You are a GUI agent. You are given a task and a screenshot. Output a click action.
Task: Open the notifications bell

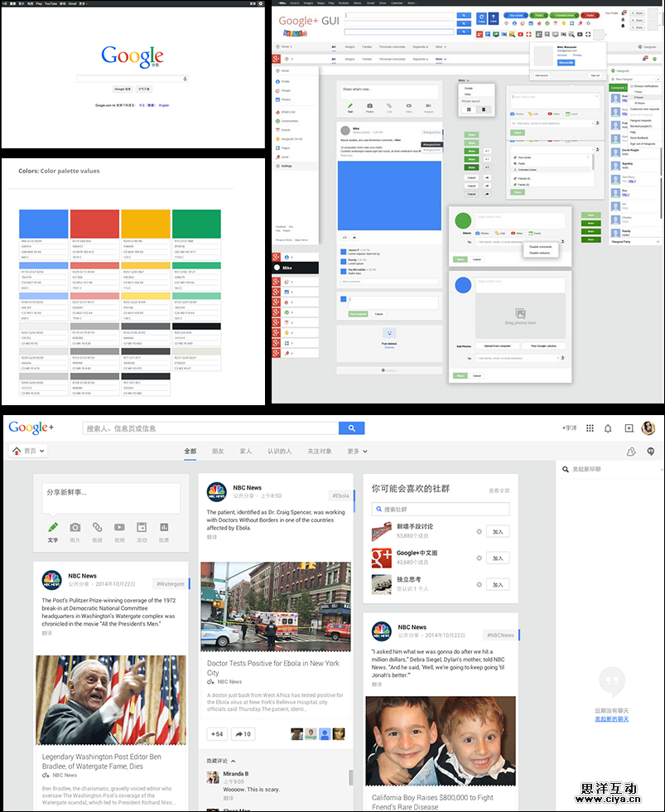coord(608,428)
